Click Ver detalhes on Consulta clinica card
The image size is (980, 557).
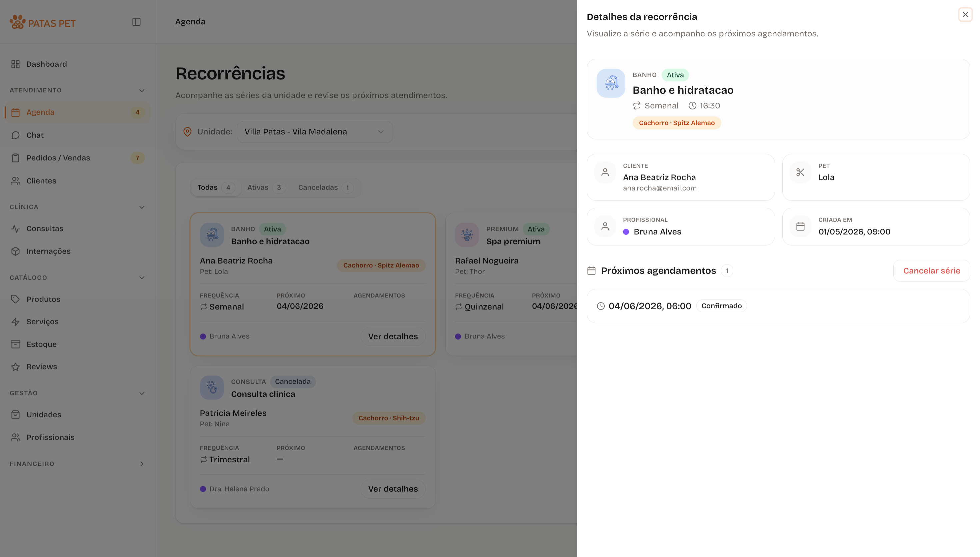[393, 489]
